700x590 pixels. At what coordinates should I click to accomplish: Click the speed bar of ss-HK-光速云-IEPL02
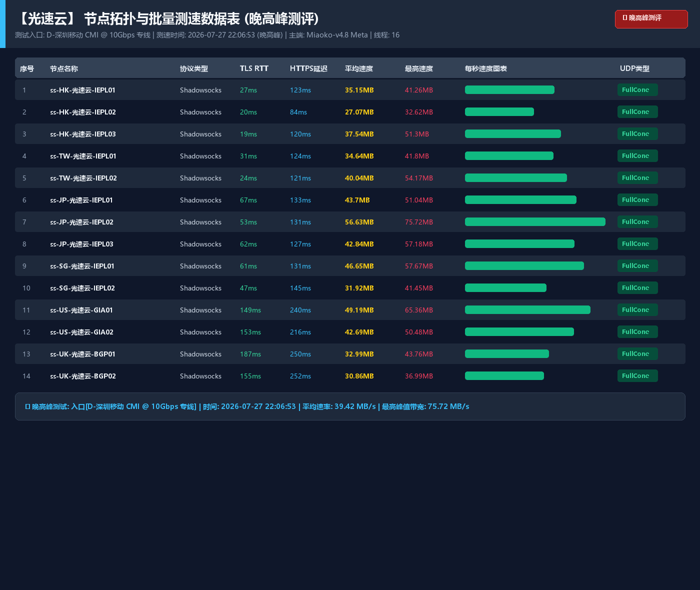[499, 112]
